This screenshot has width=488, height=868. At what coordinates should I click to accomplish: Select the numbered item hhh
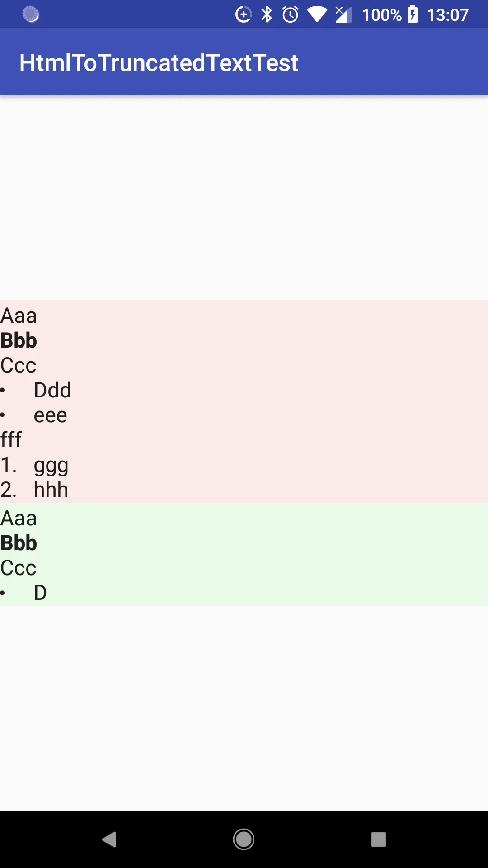point(51,490)
